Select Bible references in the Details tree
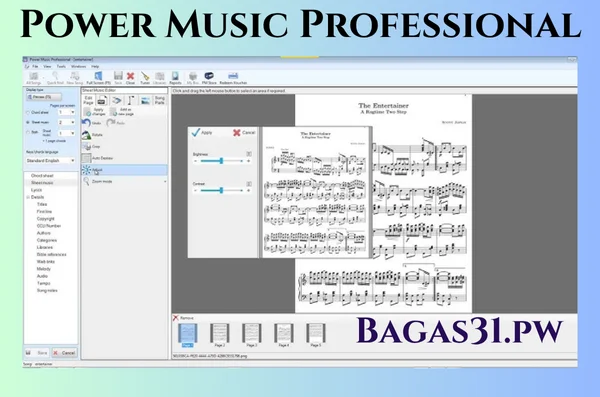Image resolution: width=600 pixels, height=397 pixels. (51, 255)
